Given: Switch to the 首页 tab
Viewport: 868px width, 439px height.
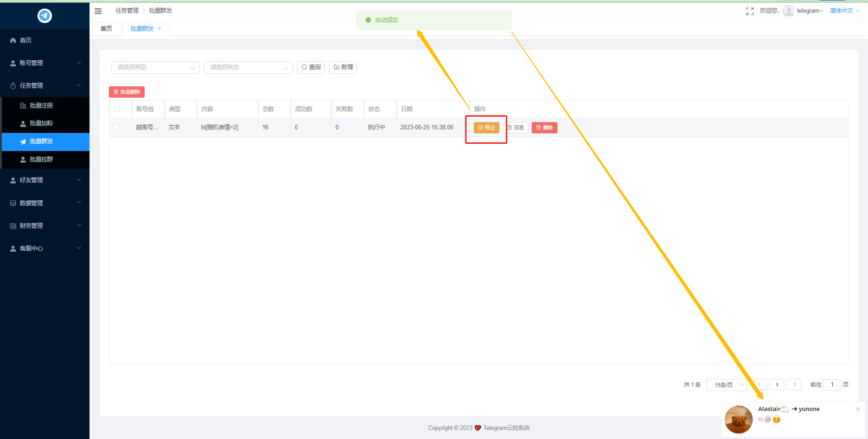Looking at the screenshot, I should pos(106,29).
